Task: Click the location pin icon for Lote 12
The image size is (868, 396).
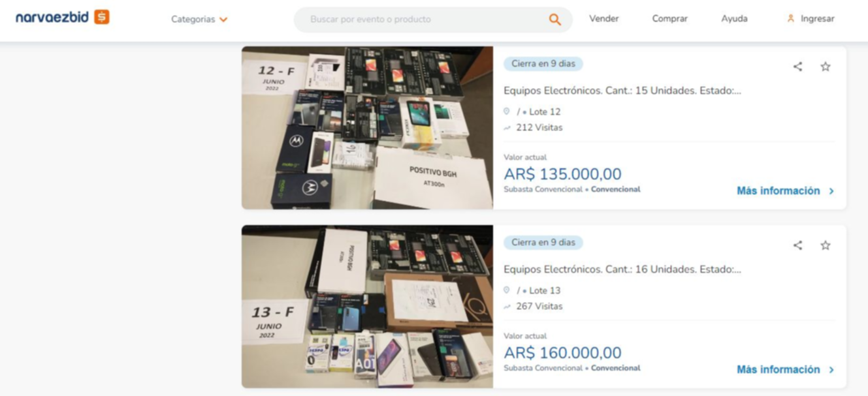Action: click(x=507, y=112)
